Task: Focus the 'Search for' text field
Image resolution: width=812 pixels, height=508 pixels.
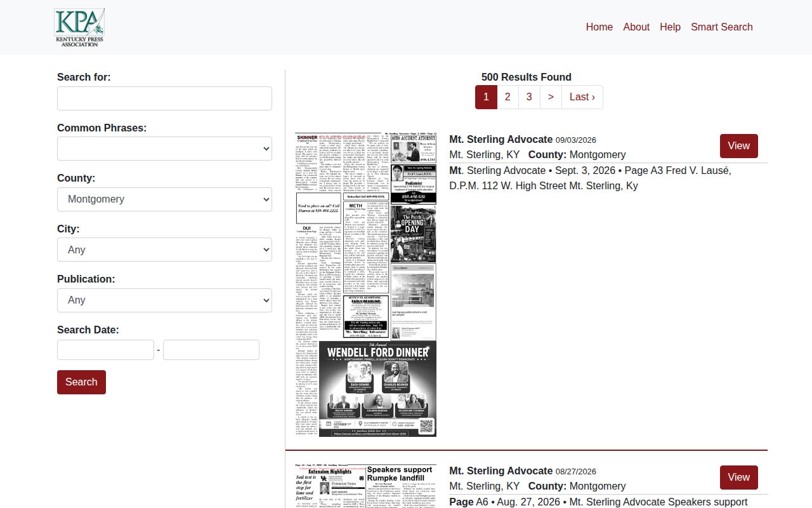Action: [164, 98]
